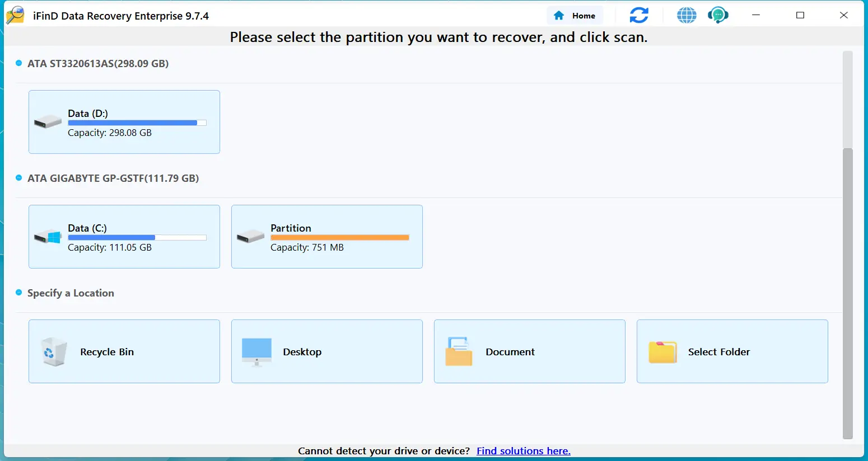Click 'Capacity: 298.08 GB' text
The image size is (868, 461).
click(x=110, y=133)
